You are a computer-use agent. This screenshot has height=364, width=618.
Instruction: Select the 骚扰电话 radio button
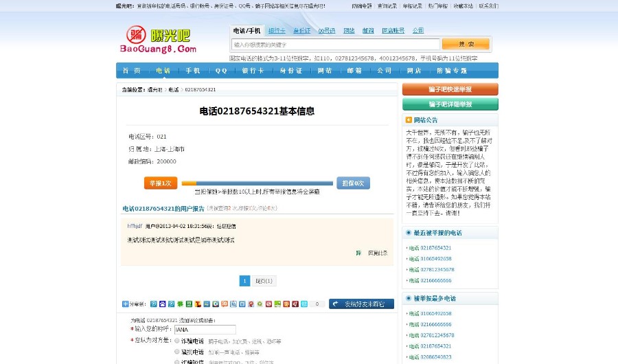click(x=177, y=352)
